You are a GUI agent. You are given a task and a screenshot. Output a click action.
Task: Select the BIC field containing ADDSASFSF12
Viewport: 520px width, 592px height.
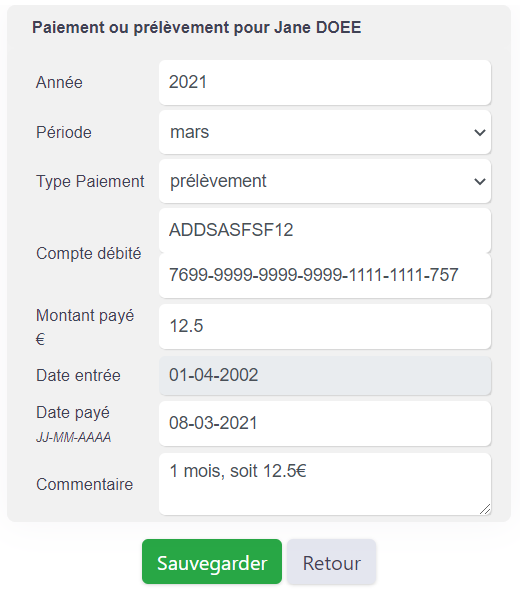pos(325,230)
